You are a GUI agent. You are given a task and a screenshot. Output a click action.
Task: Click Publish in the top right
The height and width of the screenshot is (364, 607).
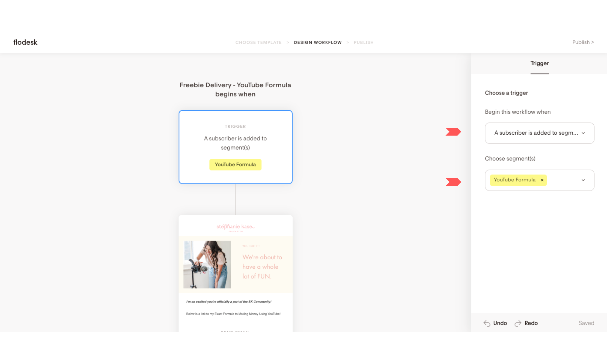tap(583, 42)
